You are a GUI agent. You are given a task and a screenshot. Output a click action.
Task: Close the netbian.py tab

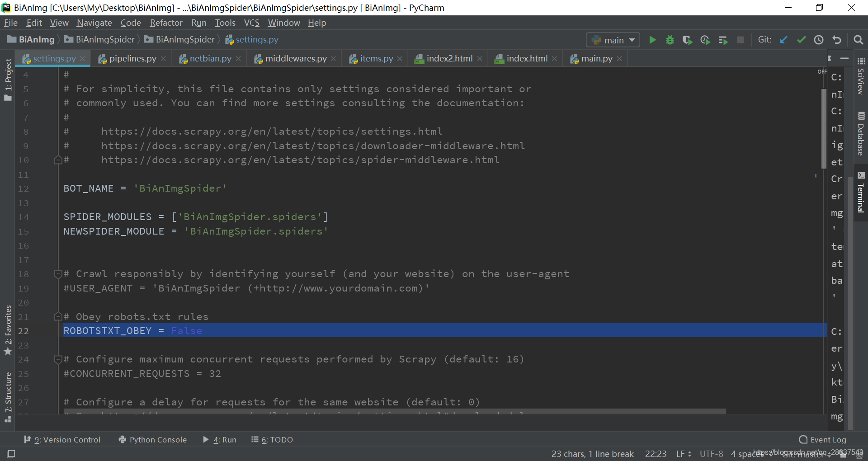pos(238,59)
